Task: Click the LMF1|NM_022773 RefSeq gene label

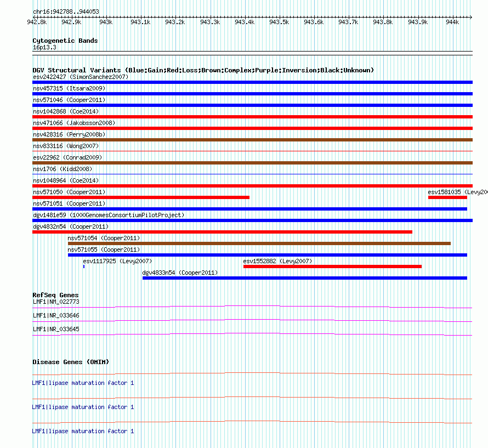Action: [x=56, y=302]
